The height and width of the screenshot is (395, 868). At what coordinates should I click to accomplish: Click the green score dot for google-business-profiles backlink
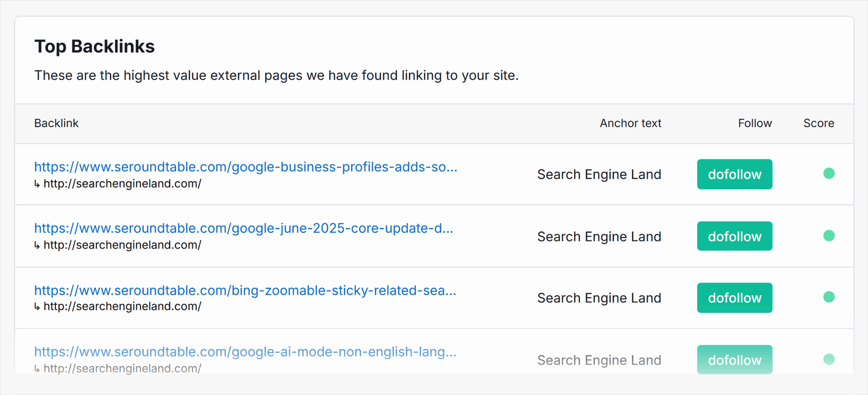(829, 174)
